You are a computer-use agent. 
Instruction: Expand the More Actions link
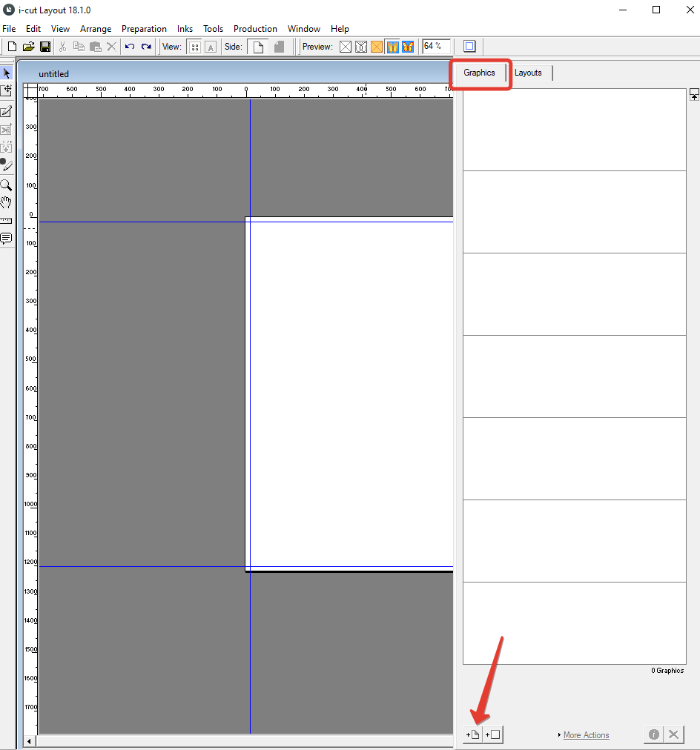(586, 735)
